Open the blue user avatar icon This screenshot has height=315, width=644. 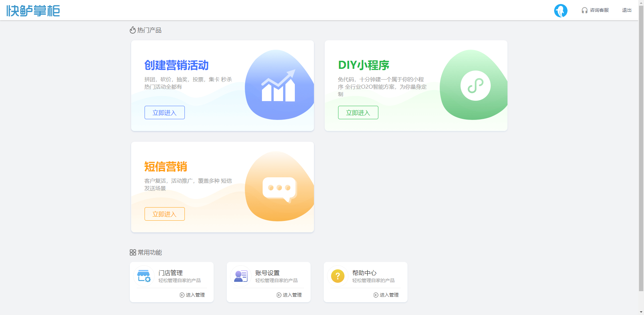point(560,10)
